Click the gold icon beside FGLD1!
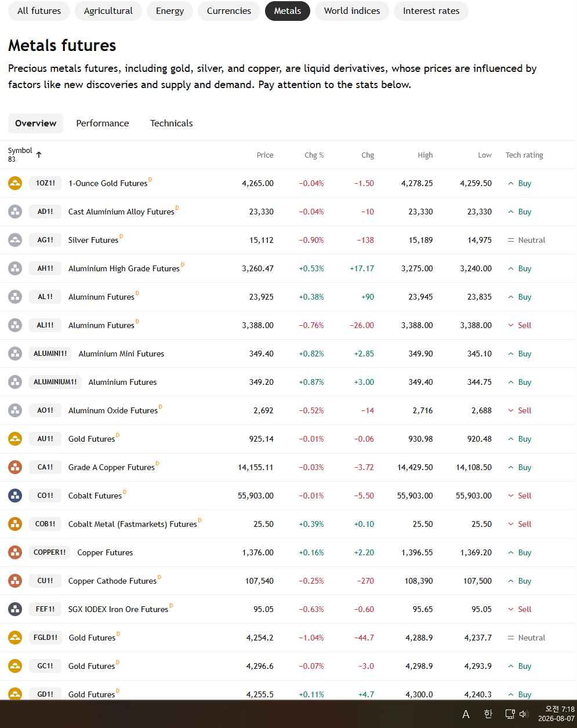Screen dimensions: 577x728 (15, 638)
